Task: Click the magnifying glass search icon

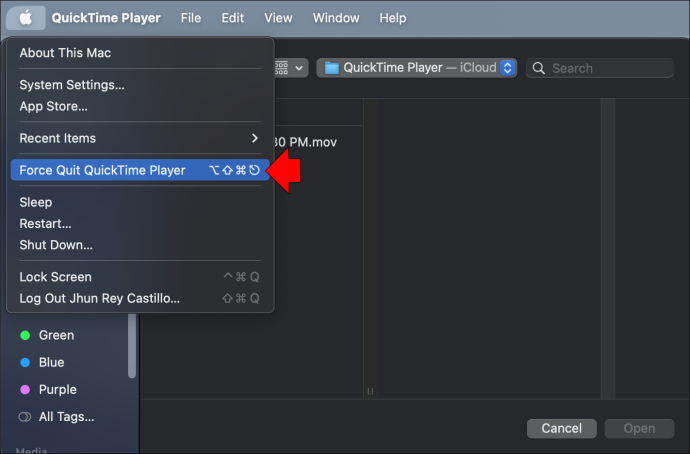Action: click(539, 68)
